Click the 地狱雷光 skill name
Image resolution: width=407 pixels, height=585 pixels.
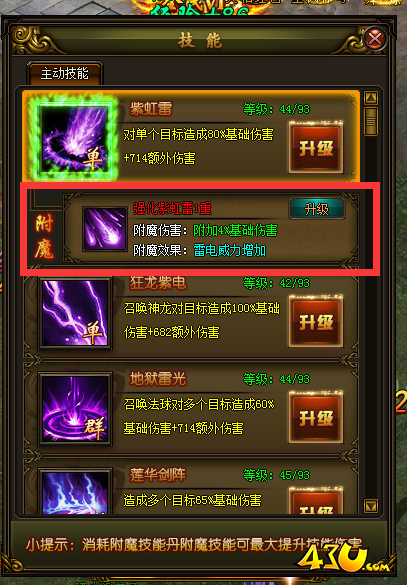[158, 379]
